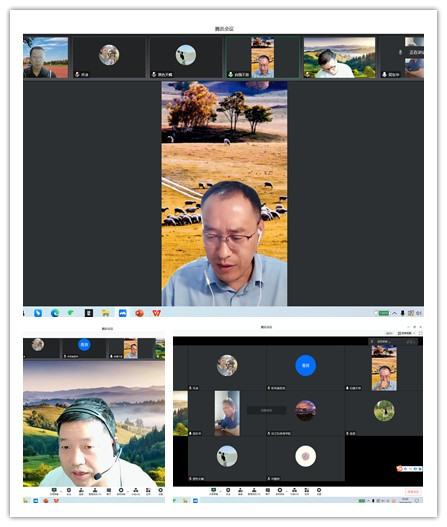The width and height of the screenshot is (447, 527).
Task: Open the settings icon in the bottom-left toolbar
Action: point(161,491)
